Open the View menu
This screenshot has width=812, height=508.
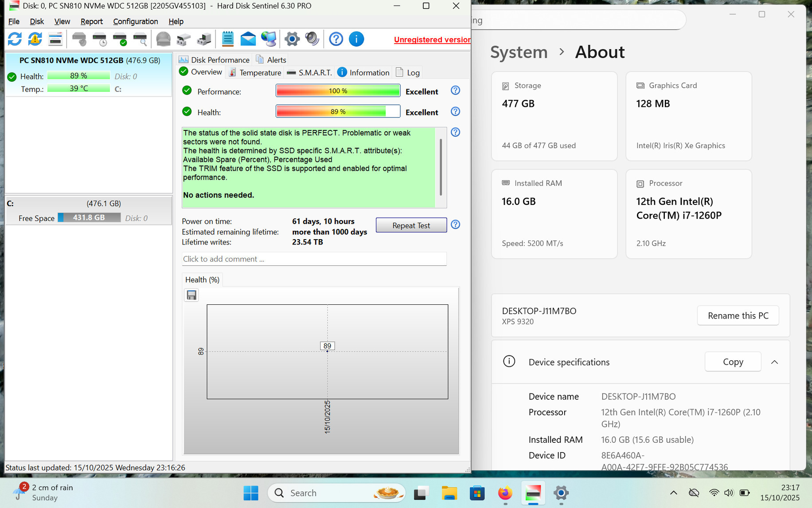tap(62, 21)
